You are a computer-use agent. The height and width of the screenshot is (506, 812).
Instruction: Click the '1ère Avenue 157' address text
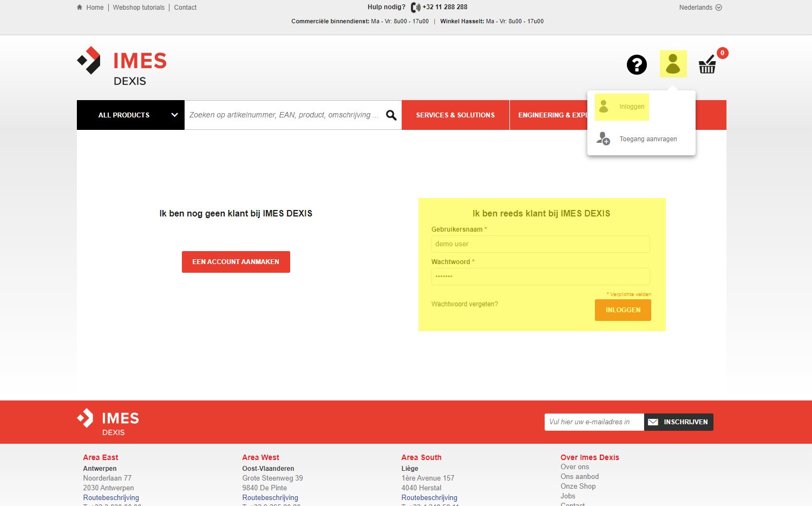[428, 478]
